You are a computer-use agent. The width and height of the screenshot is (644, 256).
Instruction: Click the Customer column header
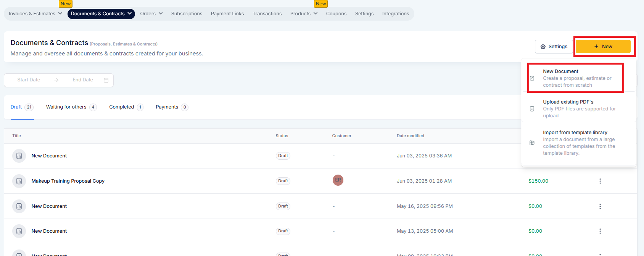click(342, 136)
